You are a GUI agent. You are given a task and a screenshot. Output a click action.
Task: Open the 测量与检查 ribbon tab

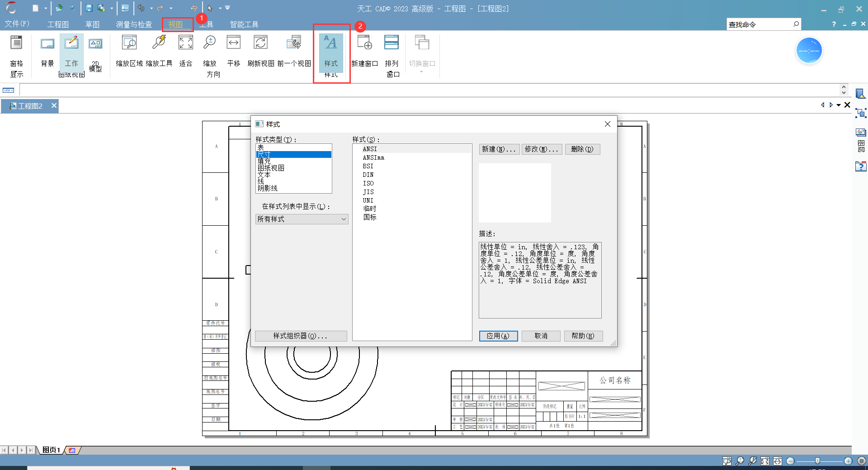pos(134,24)
